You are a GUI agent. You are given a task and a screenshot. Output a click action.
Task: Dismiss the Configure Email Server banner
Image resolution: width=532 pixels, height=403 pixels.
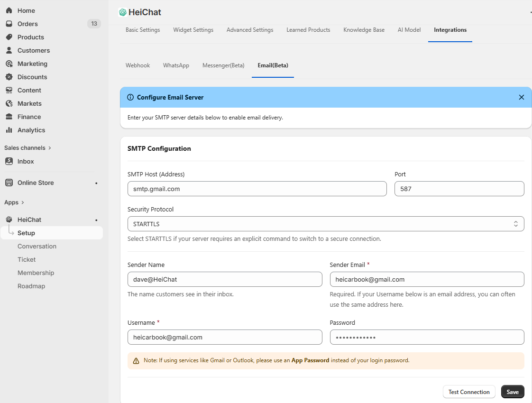click(521, 97)
